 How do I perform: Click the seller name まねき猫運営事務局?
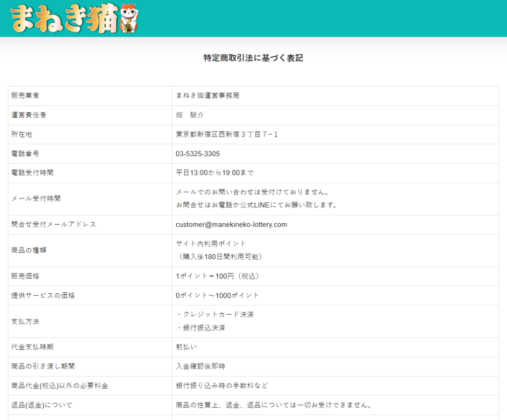(207, 95)
